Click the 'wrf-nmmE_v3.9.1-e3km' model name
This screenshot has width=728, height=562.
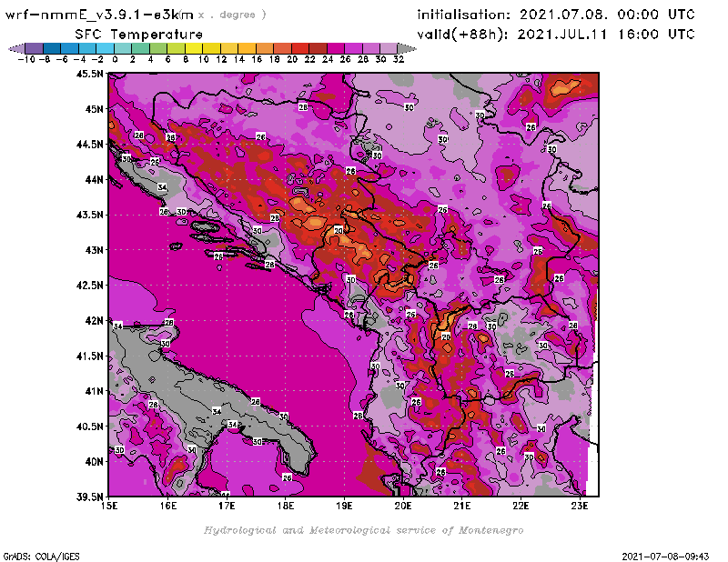99,15
